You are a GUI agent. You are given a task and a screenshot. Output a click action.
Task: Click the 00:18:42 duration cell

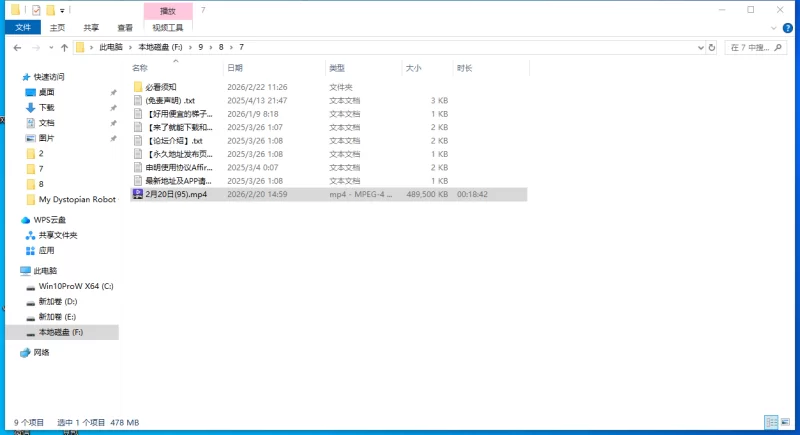point(472,194)
